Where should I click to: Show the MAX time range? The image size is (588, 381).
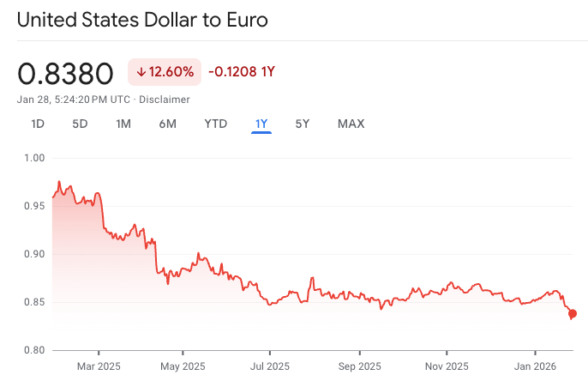(351, 124)
